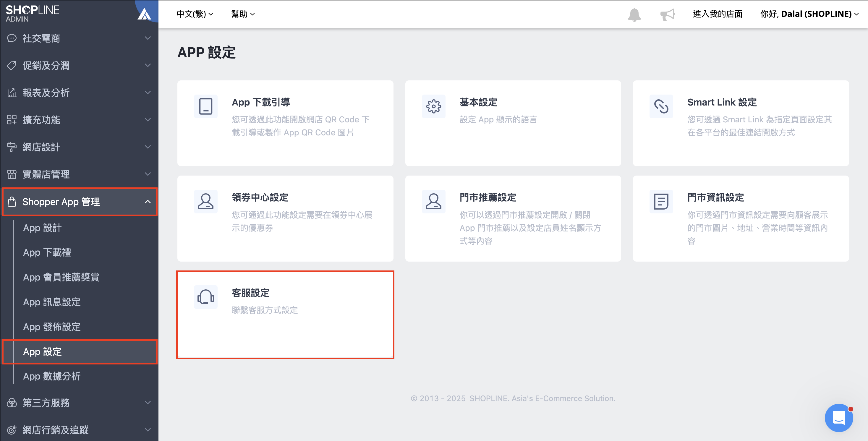Expand the 第三方服務 menu chevron

[148, 403]
